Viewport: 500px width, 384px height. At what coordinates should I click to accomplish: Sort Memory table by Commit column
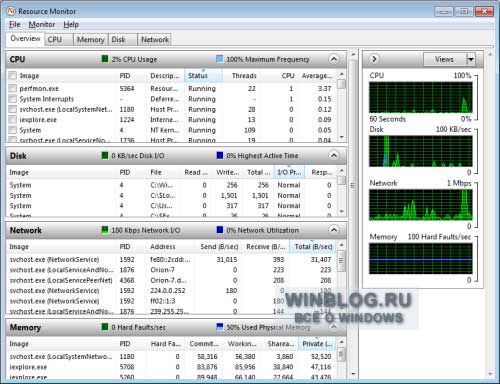tap(204, 344)
